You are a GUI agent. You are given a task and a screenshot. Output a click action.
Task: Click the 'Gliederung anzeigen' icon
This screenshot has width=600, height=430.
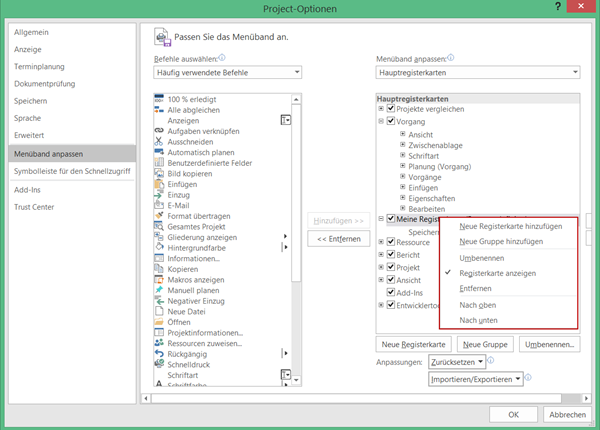pos(159,237)
